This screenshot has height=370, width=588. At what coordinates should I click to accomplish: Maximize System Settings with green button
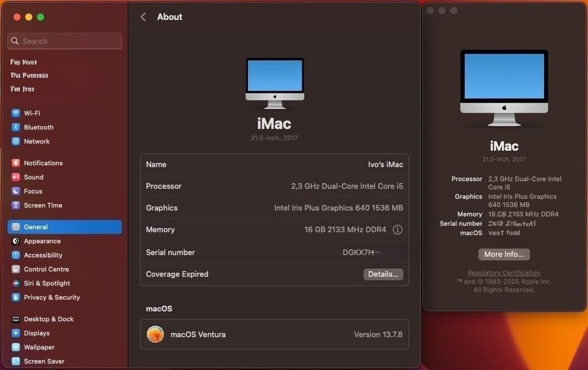(x=41, y=17)
